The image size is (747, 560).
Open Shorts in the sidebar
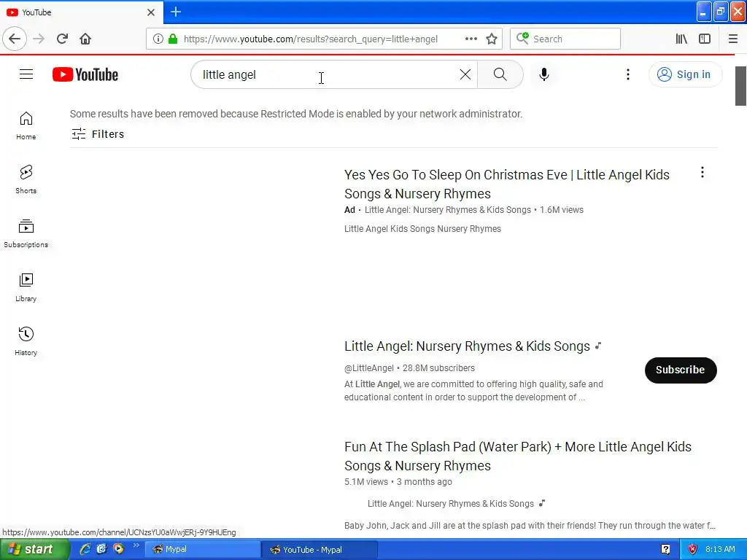tap(26, 179)
